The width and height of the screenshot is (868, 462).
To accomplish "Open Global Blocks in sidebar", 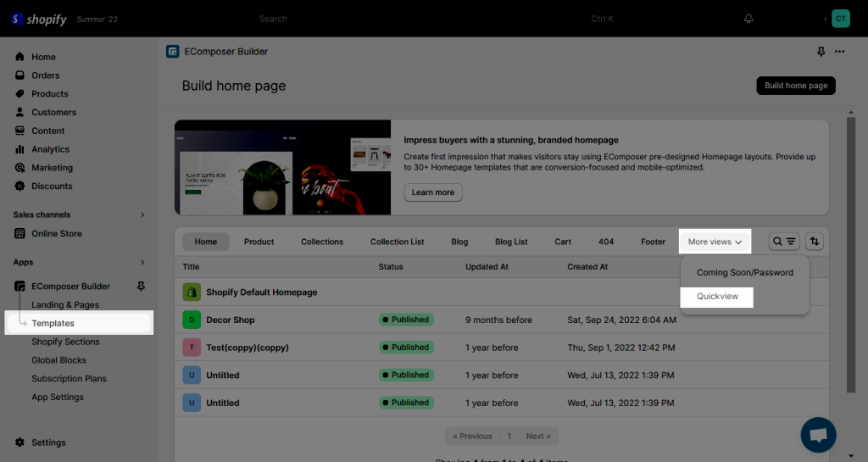I will coord(58,360).
